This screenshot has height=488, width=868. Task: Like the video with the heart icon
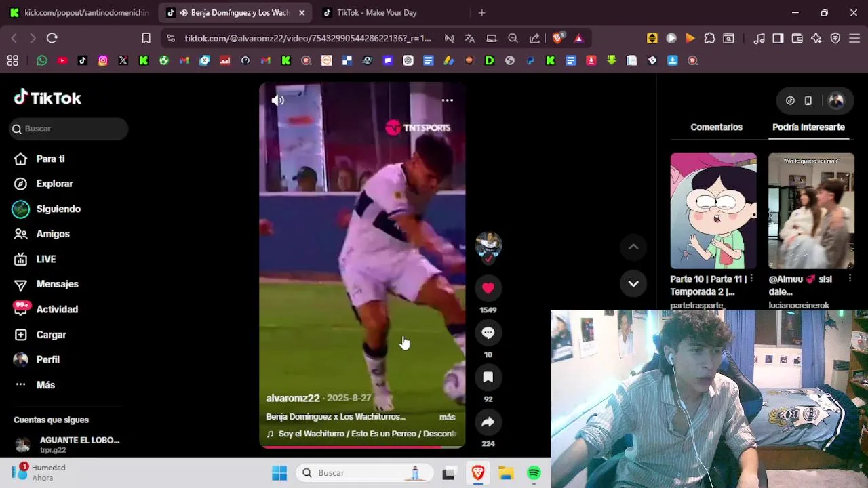coord(488,288)
